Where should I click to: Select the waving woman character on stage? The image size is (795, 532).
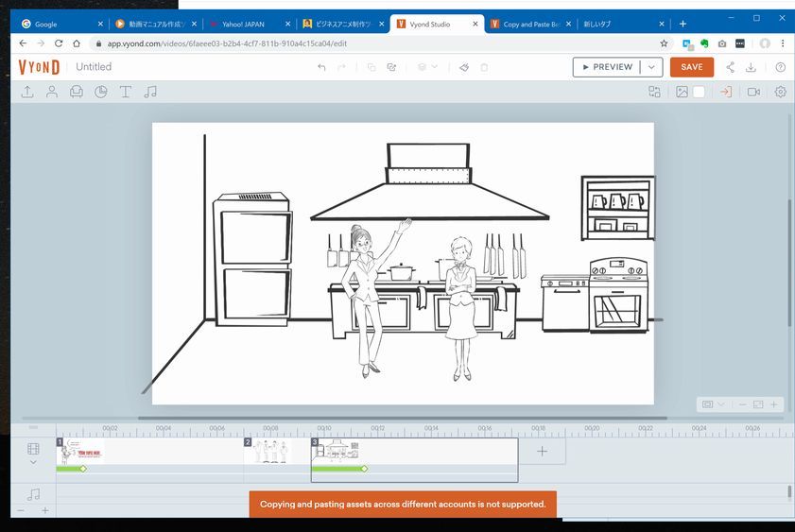coord(369,299)
